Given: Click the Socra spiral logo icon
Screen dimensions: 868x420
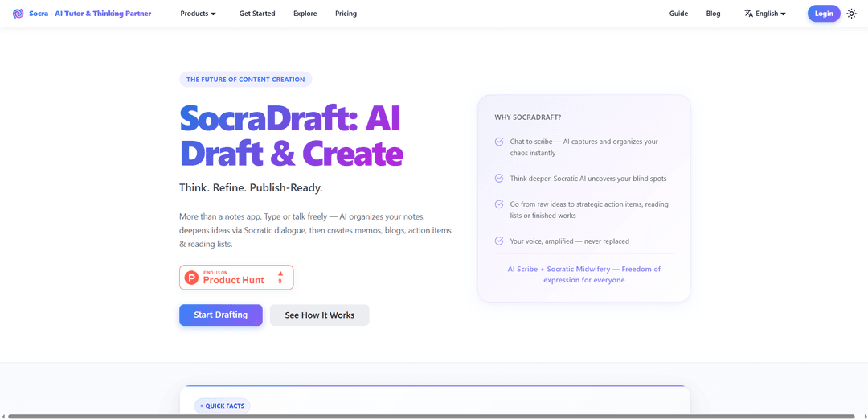Looking at the screenshot, I should click(x=18, y=14).
